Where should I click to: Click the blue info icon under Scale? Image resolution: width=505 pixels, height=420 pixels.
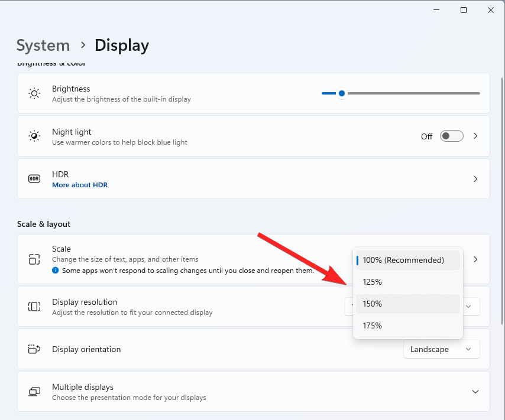click(x=56, y=271)
